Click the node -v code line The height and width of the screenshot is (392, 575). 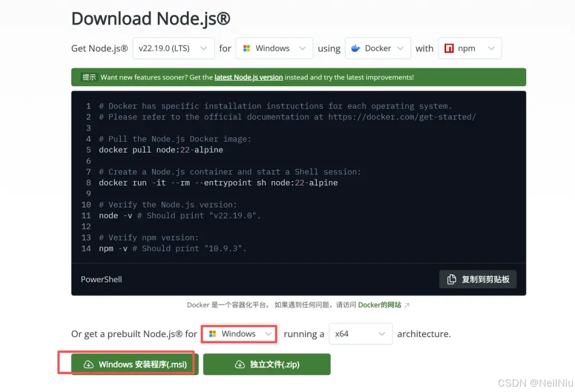pyautogui.click(x=180, y=216)
